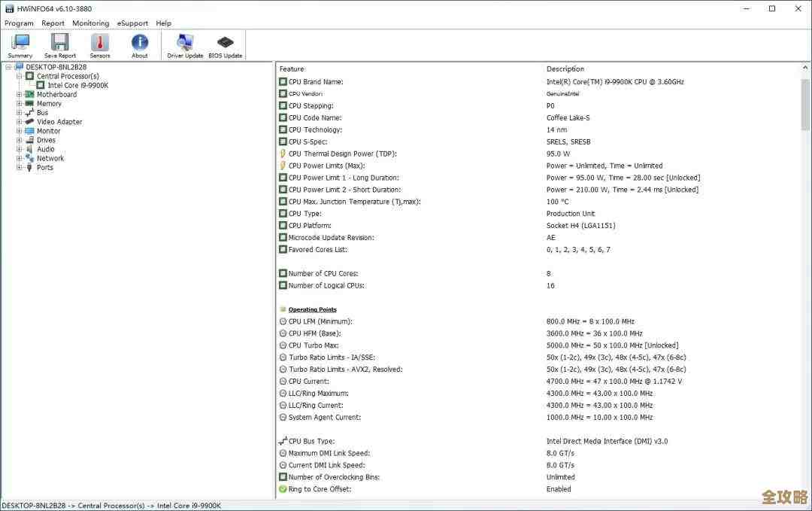812x511 pixels.
Task: Expand the Motherboard tree node
Action: coord(20,95)
